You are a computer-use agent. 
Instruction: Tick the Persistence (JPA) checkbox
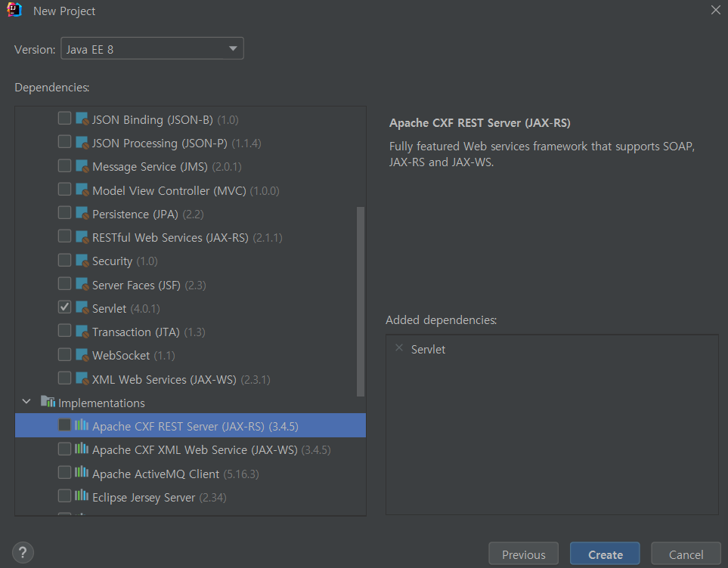click(64, 212)
